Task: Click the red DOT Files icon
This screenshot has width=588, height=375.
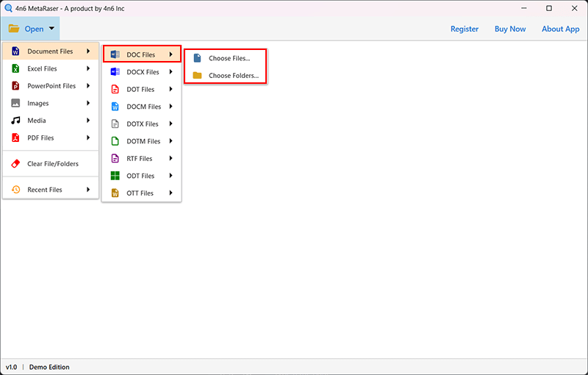Action: click(115, 89)
